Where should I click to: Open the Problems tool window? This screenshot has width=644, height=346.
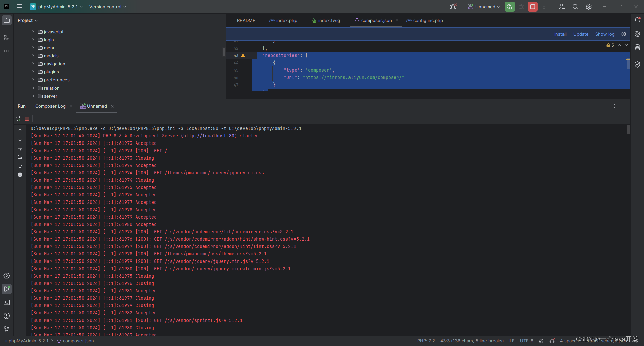click(x=6, y=316)
